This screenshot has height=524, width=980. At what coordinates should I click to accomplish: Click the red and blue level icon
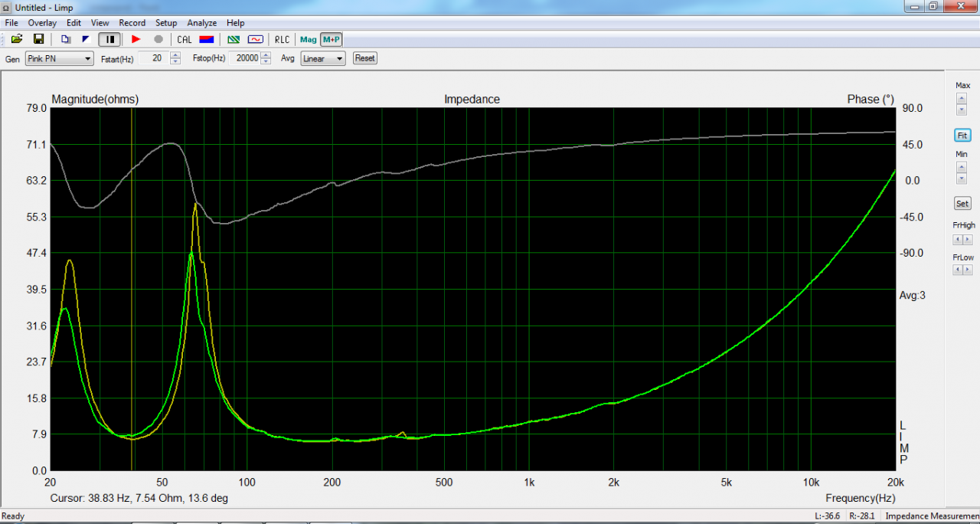click(x=207, y=39)
